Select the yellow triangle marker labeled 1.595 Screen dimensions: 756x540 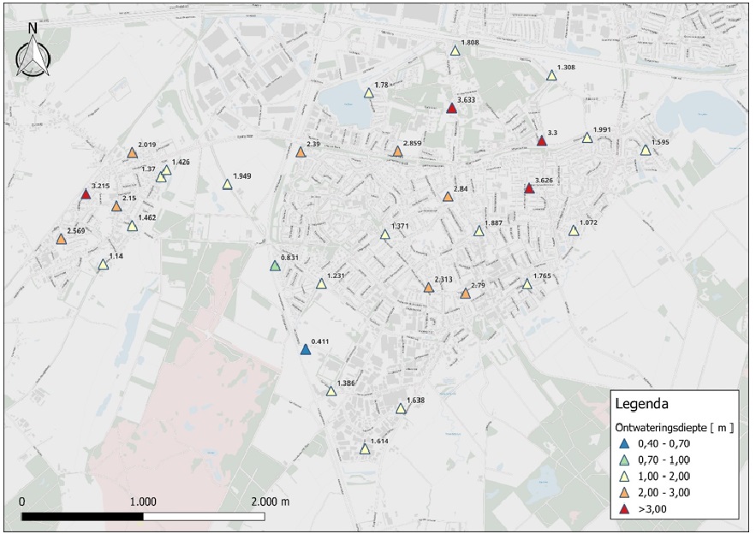pyautogui.click(x=646, y=151)
